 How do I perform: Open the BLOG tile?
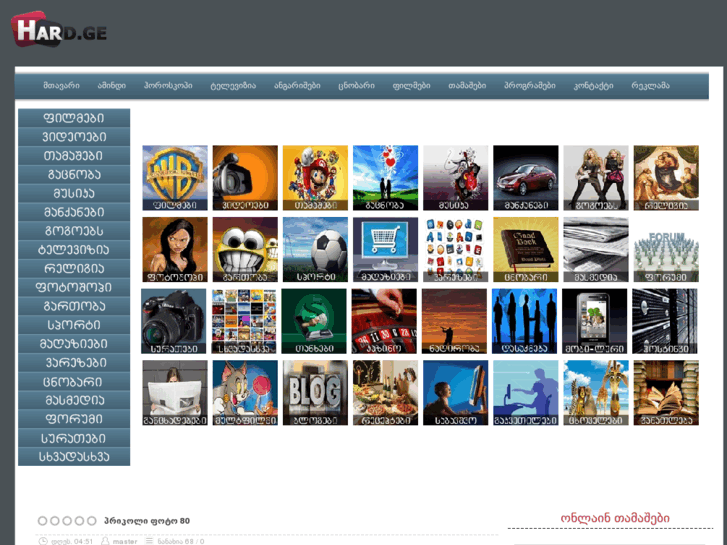(315, 393)
